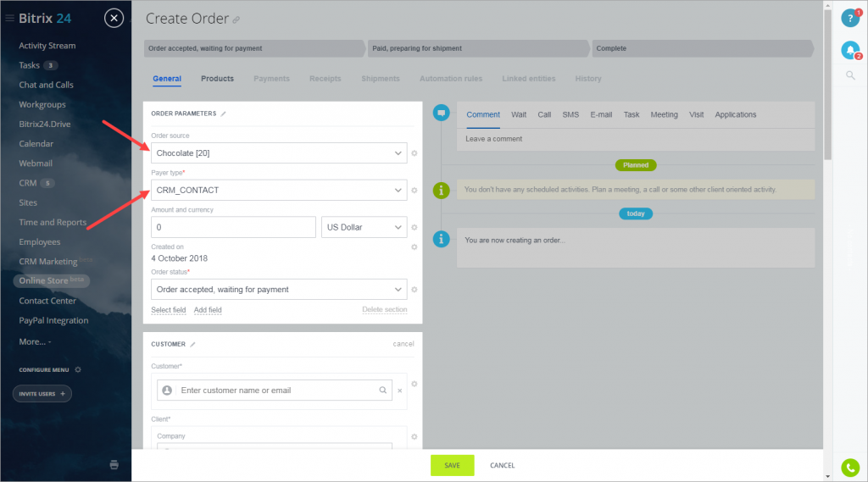Click the Add field link
Image resolution: width=868 pixels, height=482 pixels.
(208, 310)
